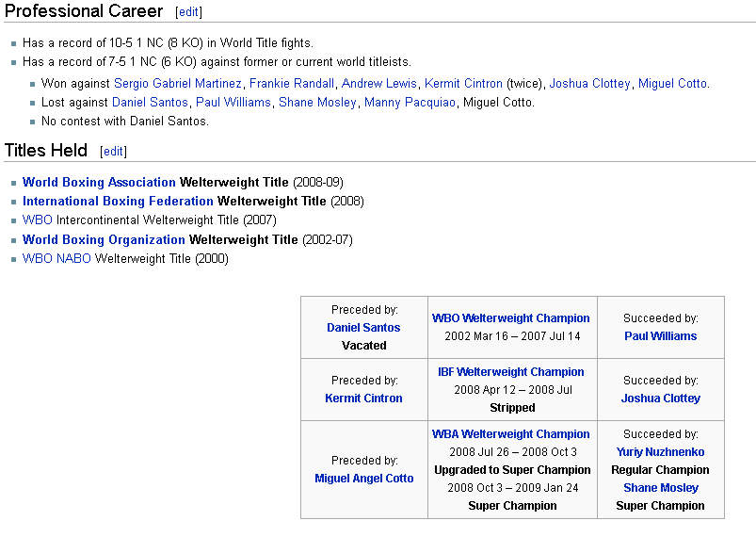Click the WBO NABO link
The image size is (756, 537).
[x=56, y=259]
